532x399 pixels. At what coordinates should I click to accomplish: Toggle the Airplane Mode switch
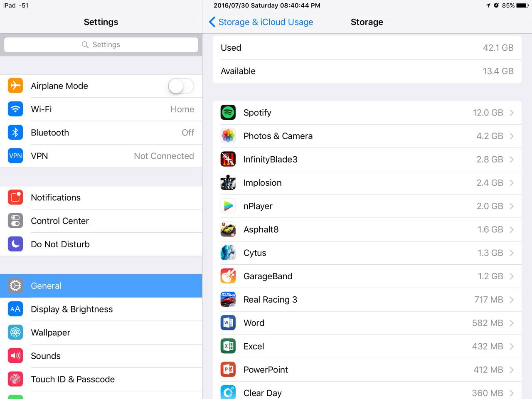181,86
